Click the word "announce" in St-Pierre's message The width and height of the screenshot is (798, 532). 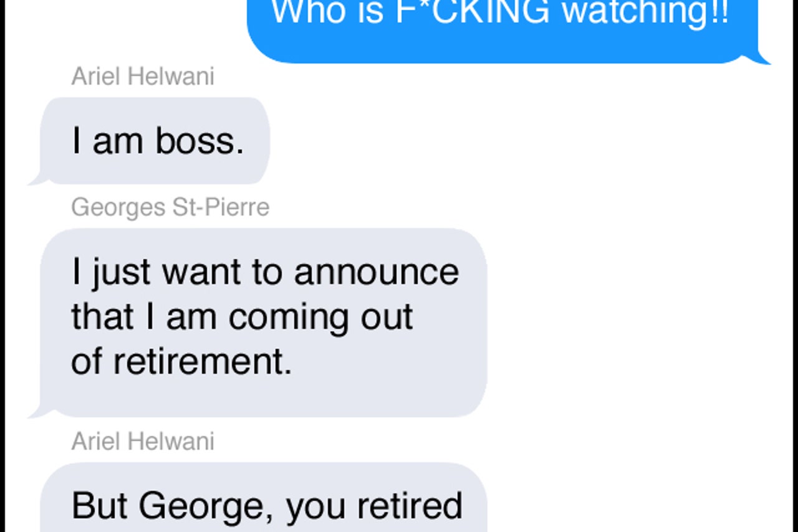coord(377,272)
